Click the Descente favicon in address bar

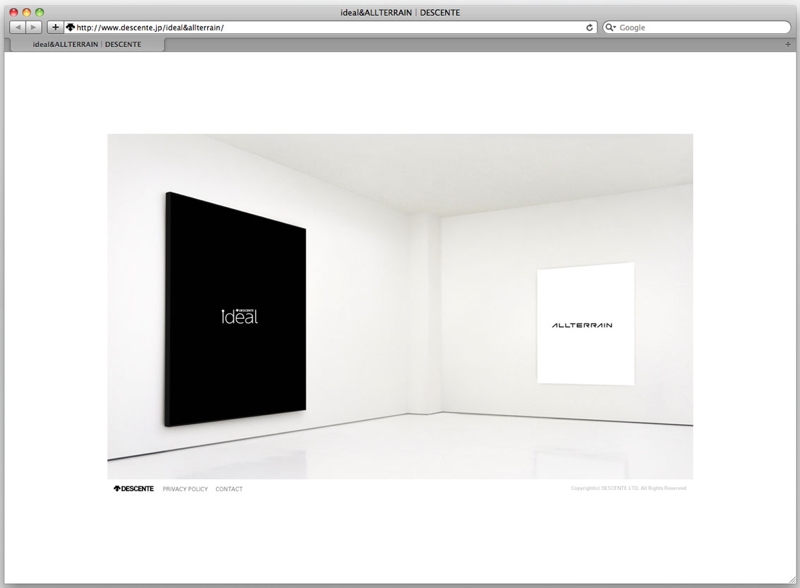(x=70, y=28)
